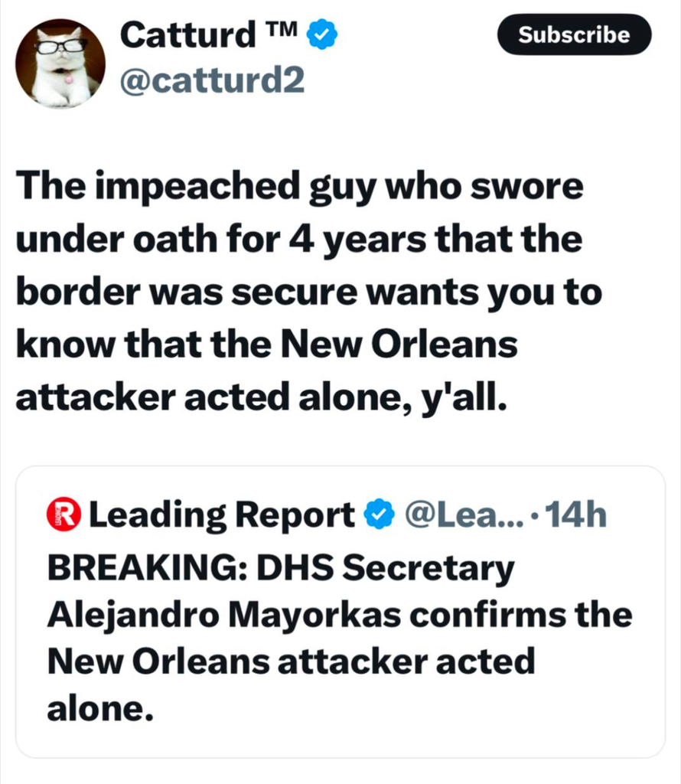The width and height of the screenshot is (681, 784).
Task: Open the Catturd cat profile picture
Action: (x=60, y=63)
